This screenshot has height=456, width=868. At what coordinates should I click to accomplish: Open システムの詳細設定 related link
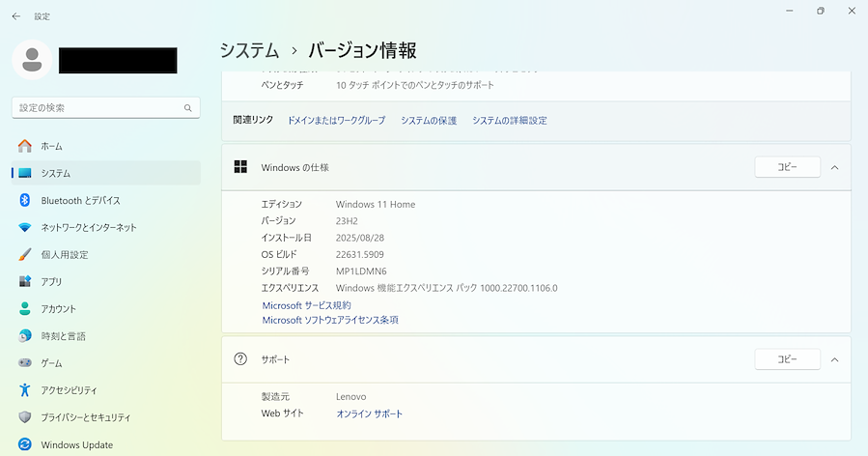click(509, 121)
